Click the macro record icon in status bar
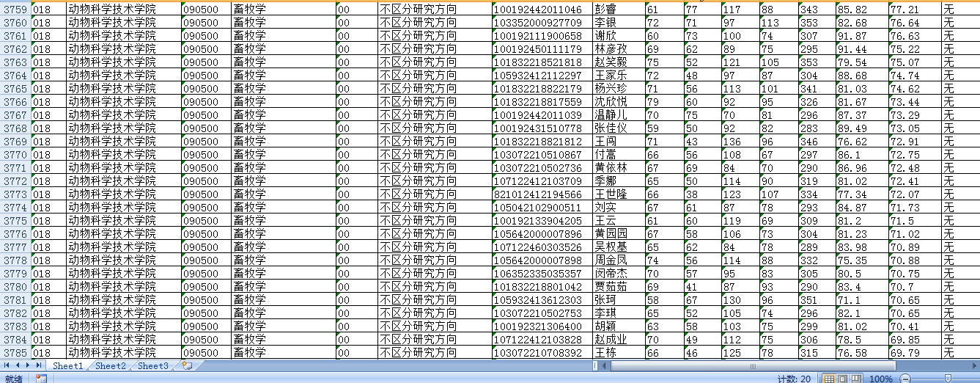The image size is (980, 383). (41, 379)
